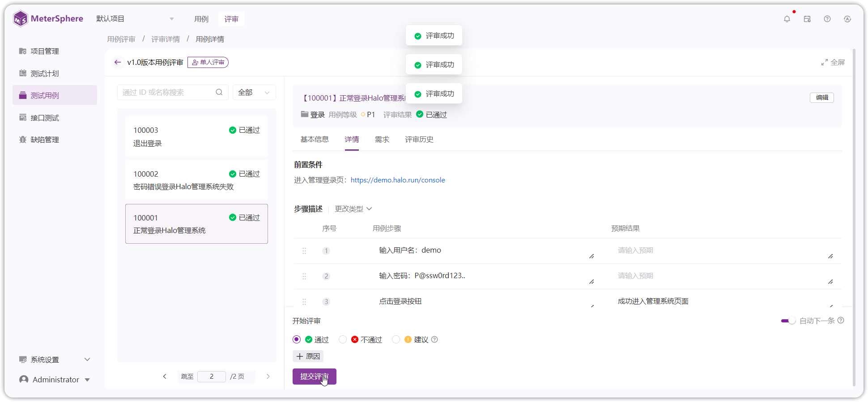Open the 全部 filter dropdown
The image size is (868, 402).
click(254, 92)
